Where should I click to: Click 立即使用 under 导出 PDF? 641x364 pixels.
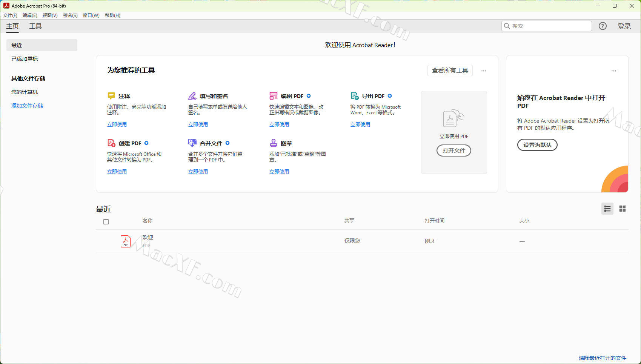(x=360, y=124)
